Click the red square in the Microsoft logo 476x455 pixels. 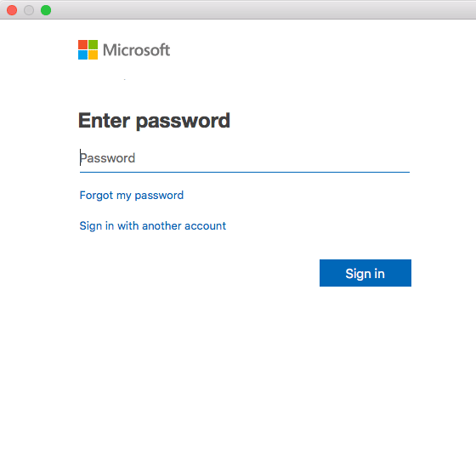(83, 44)
